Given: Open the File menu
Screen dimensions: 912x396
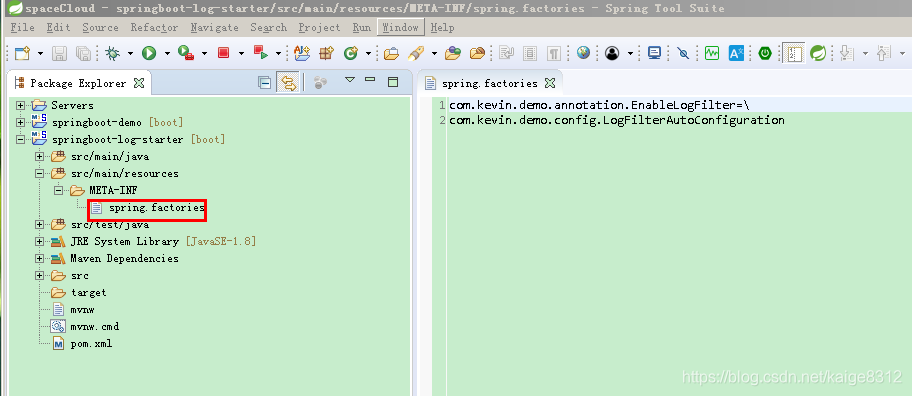Looking at the screenshot, I should point(23,27).
